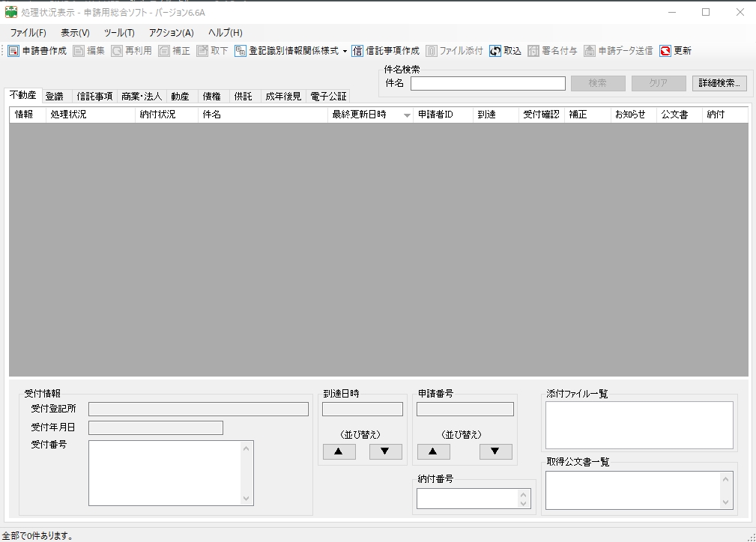Open the ヘルプ(H) menu
Viewport: 756px width, 542px height.
pyautogui.click(x=226, y=33)
